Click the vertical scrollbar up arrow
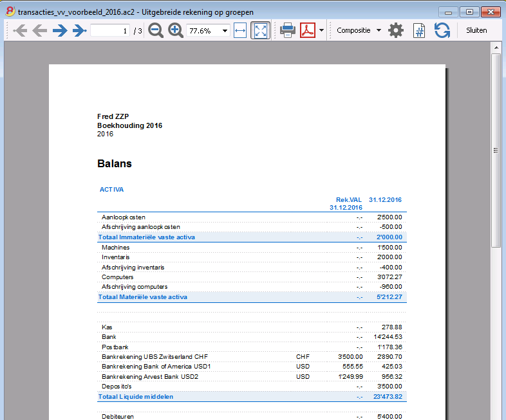 496,48
